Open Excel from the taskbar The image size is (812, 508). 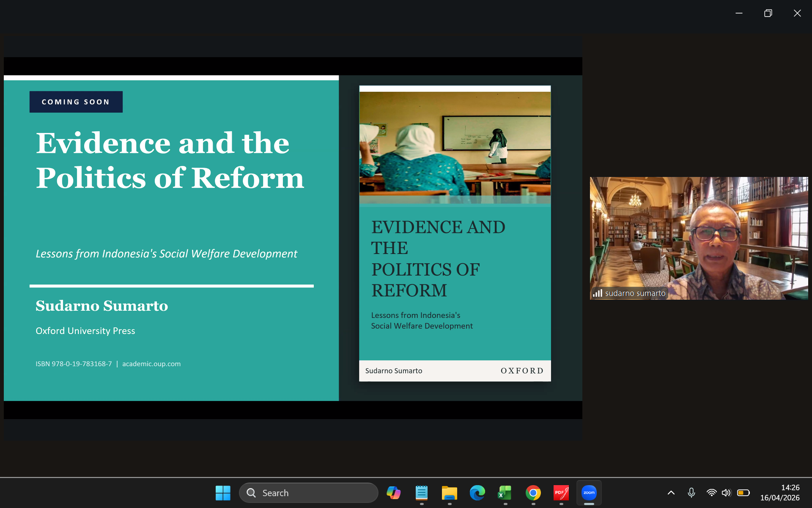coord(505,493)
